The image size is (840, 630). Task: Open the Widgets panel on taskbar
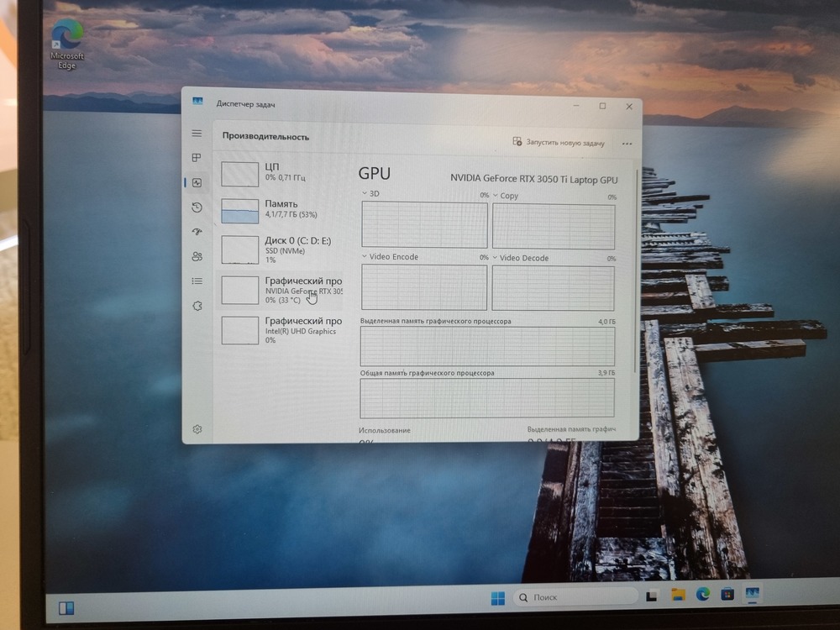66,608
